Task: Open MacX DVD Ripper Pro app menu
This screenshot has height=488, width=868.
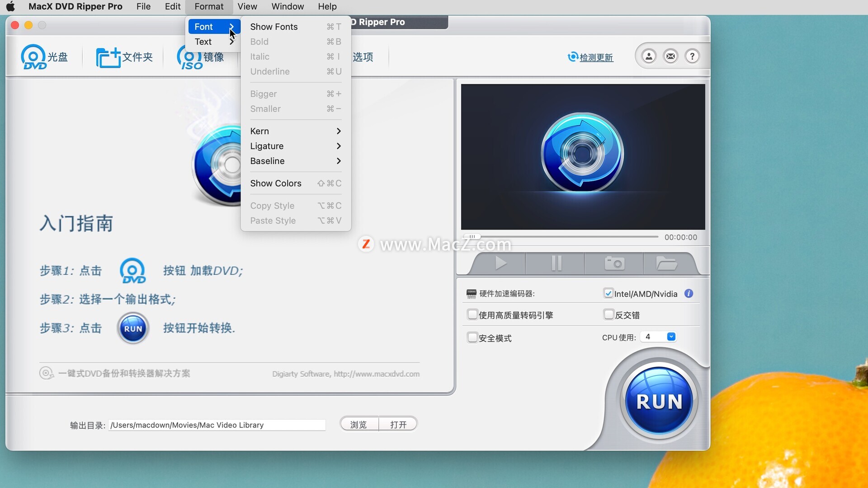Action: click(75, 6)
